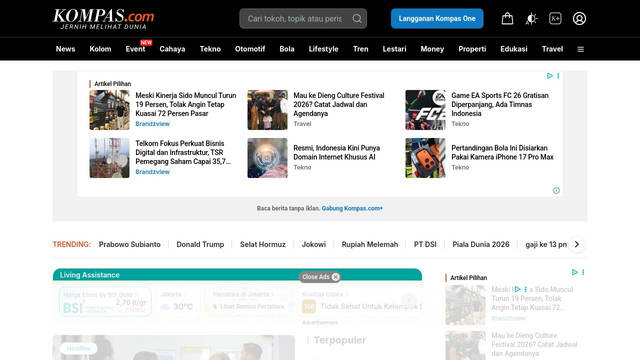
Task: Open the shopping bag icon
Action: click(507, 18)
